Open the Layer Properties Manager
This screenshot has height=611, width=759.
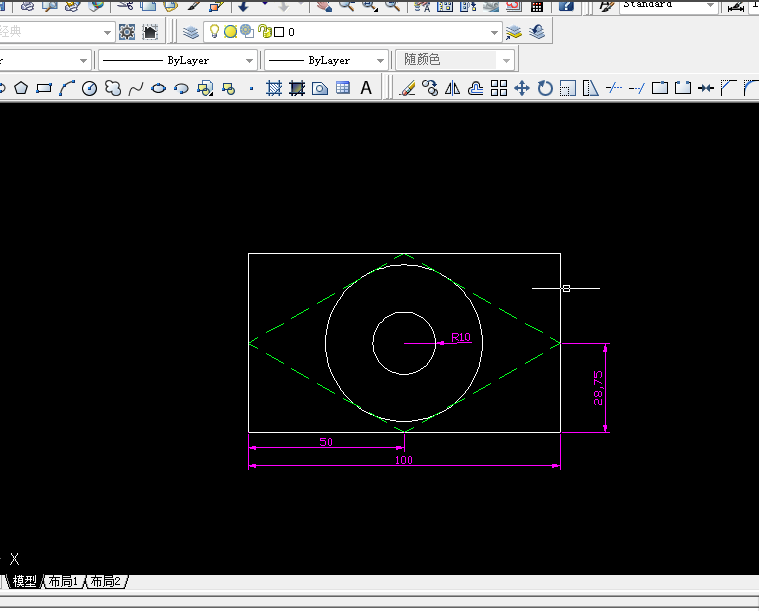(x=191, y=32)
